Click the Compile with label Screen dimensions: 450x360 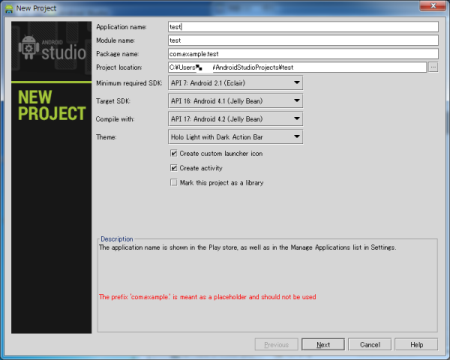pyautogui.click(x=115, y=119)
